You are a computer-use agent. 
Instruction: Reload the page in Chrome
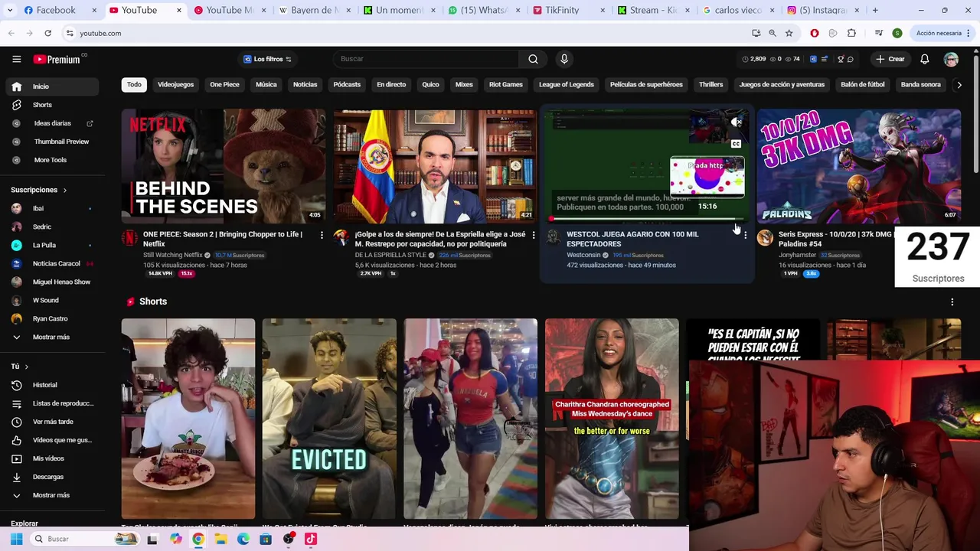click(x=47, y=33)
